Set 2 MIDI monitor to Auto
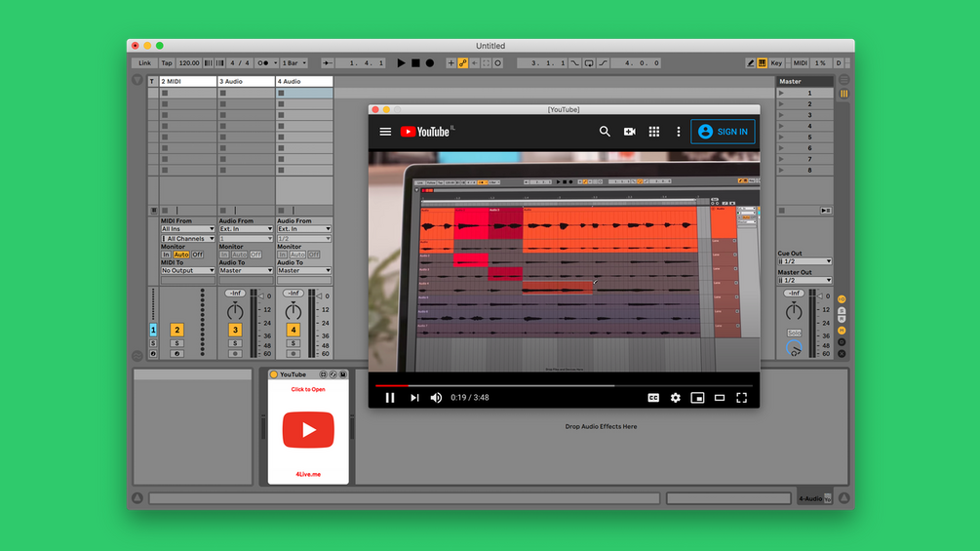 (181, 255)
